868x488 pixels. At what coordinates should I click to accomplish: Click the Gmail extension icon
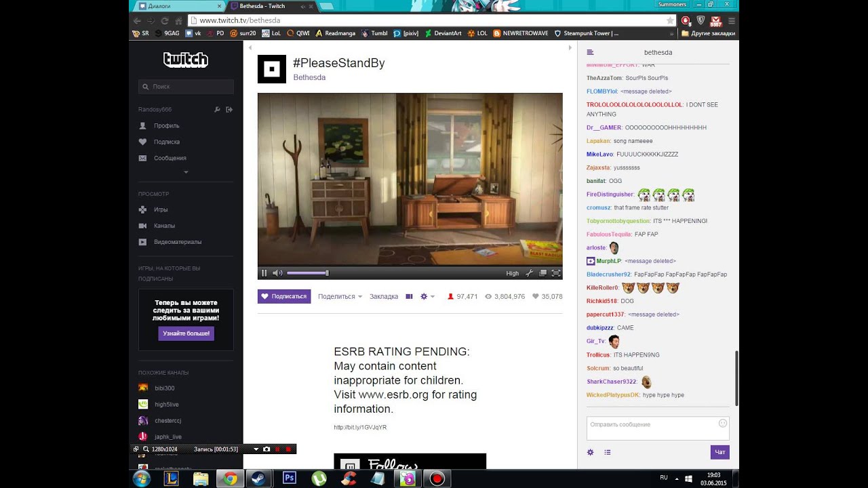(715, 21)
